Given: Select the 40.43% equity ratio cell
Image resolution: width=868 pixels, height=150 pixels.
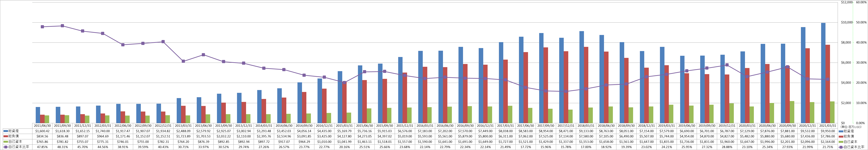Looking at the screenshot, I should (163, 147).
